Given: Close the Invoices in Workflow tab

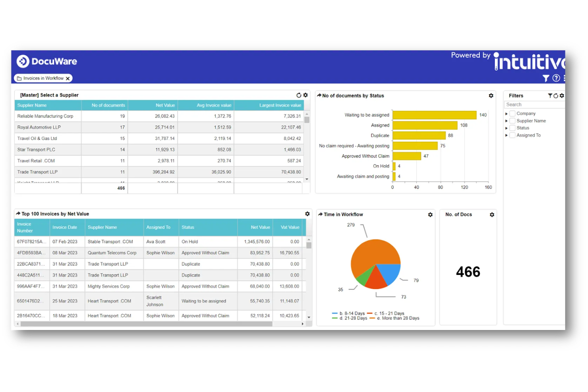Looking at the screenshot, I should (68, 78).
